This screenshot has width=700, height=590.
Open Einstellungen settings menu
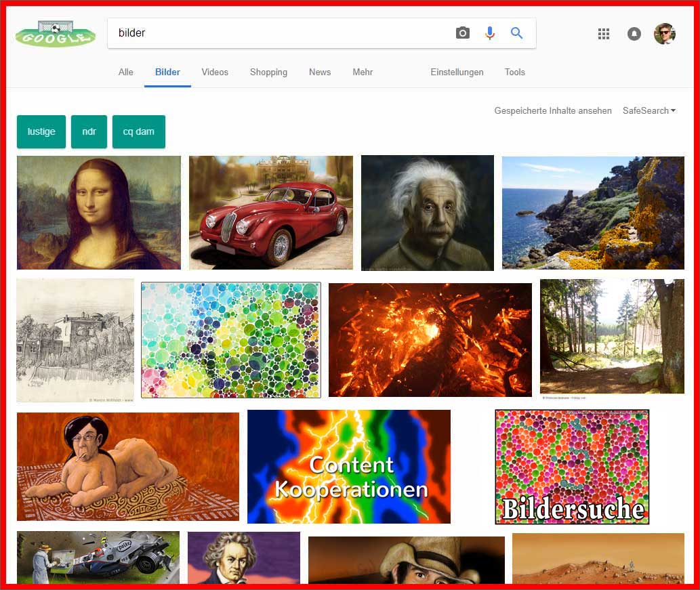click(x=457, y=72)
